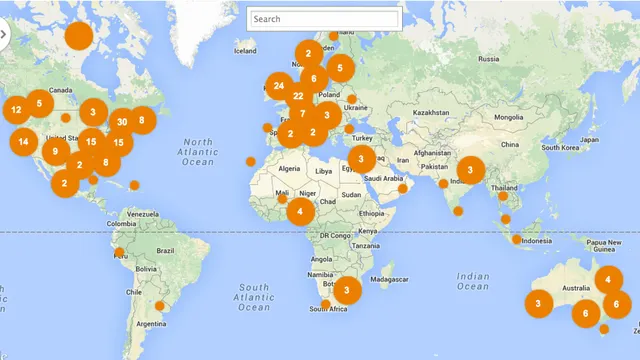Open cluster 8 adjacent to cluster 30
The height and width of the screenshot is (360, 640).
click(x=142, y=120)
